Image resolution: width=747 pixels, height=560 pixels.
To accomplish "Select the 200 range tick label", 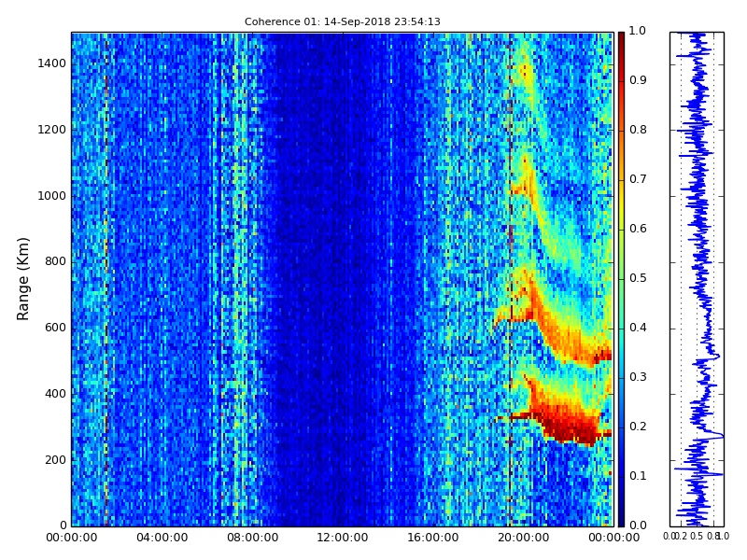I will (55, 460).
